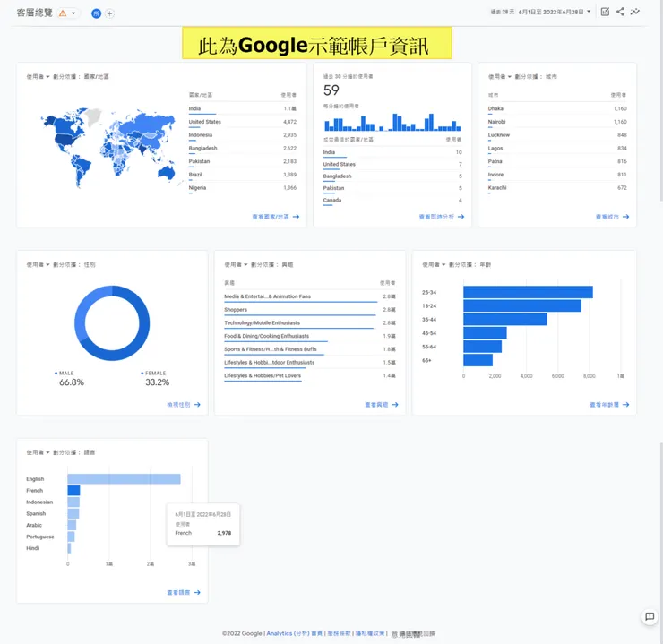
Task: Select Indonesia row in country table
Action: click(242, 135)
